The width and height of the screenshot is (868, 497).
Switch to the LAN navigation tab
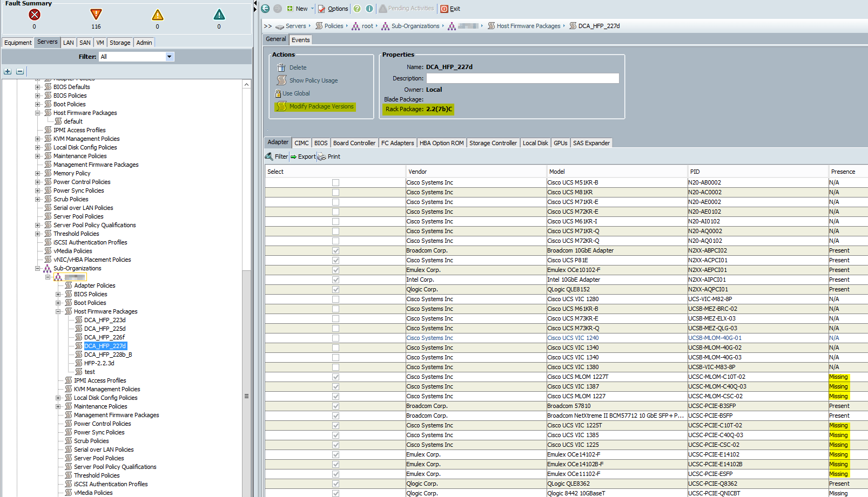68,43
